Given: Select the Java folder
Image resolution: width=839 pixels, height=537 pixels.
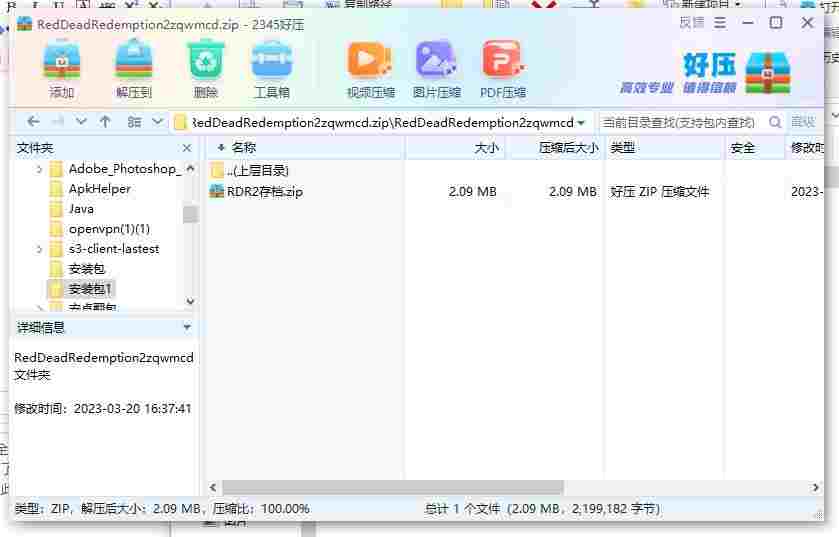Looking at the screenshot, I should pyautogui.click(x=81, y=209).
